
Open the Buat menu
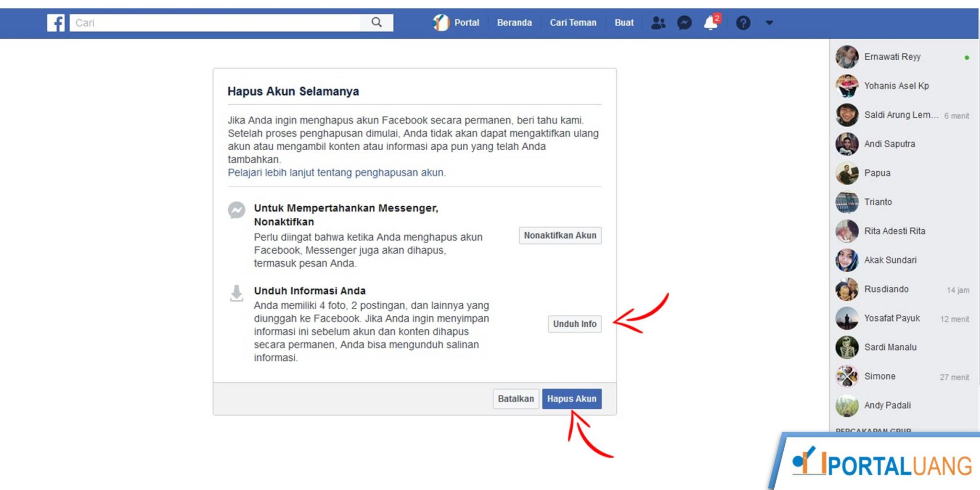pyautogui.click(x=624, y=22)
